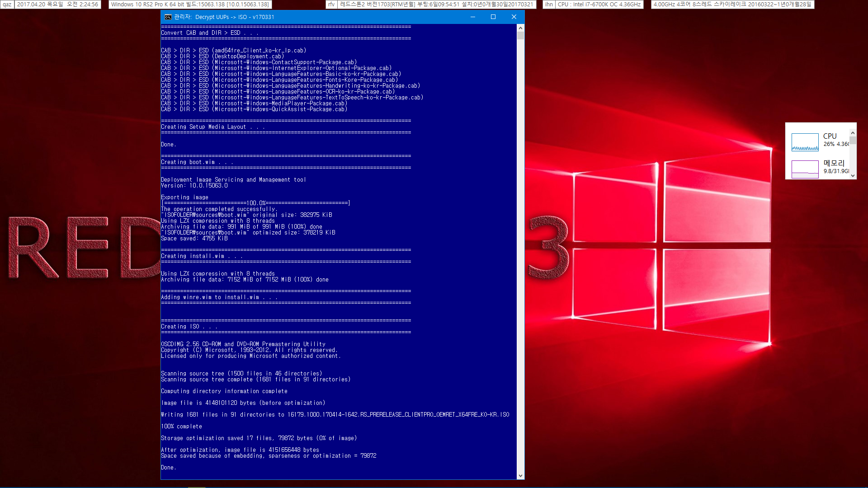The image size is (868, 488).
Task: Click the LanguageFeatures-Basic-ko-kr-Package.cab line
Action: coord(281,74)
